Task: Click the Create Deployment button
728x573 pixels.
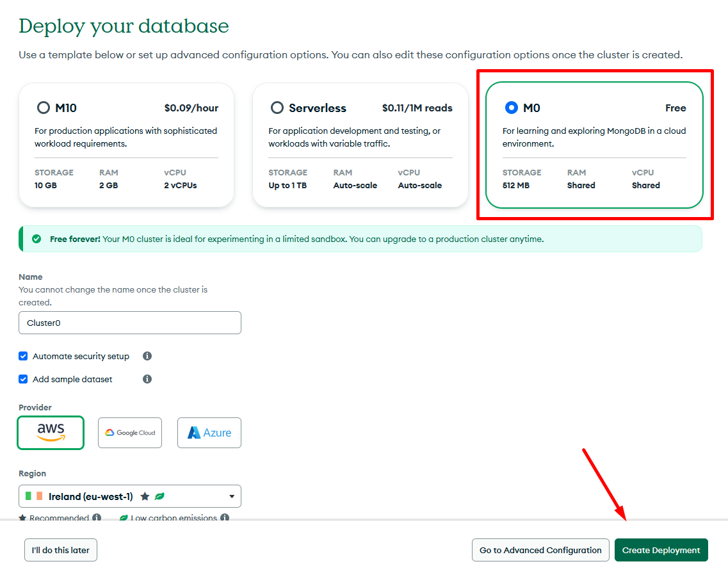Action: point(661,550)
